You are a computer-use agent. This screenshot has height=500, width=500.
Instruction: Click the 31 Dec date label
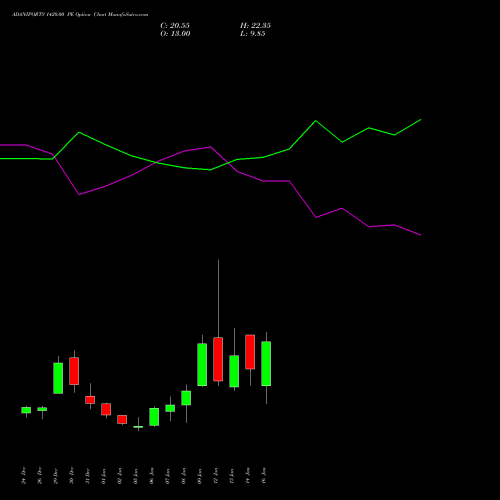pos(87,476)
